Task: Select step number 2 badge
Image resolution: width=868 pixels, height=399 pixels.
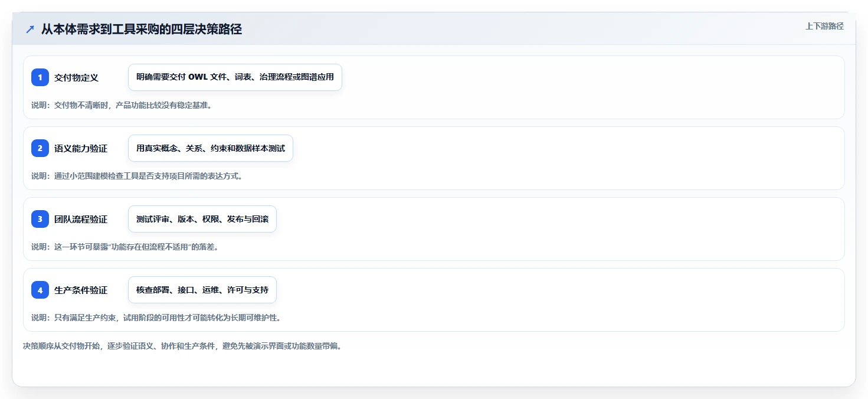Action: (x=40, y=148)
